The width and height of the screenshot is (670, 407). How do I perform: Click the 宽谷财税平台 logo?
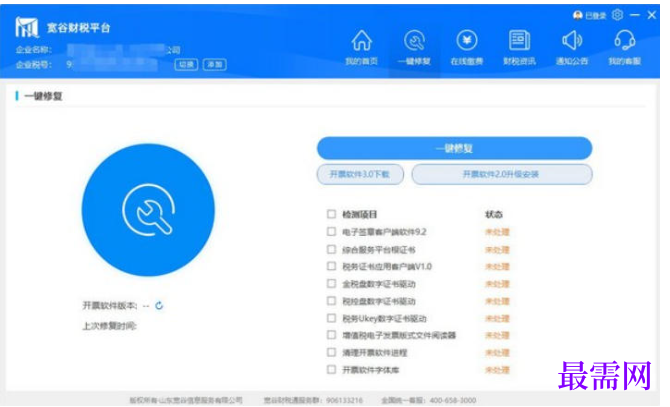pos(26,27)
